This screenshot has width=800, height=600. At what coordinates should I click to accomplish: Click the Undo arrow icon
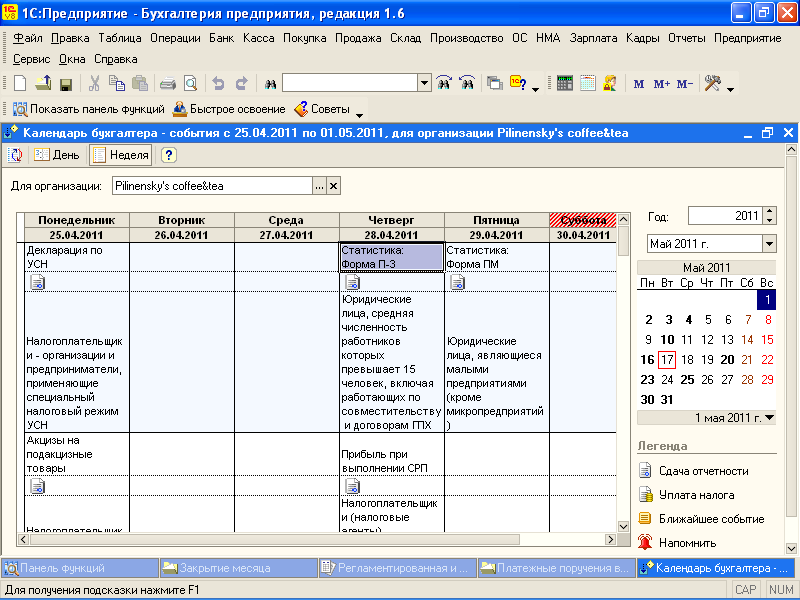tap(218, 83)
